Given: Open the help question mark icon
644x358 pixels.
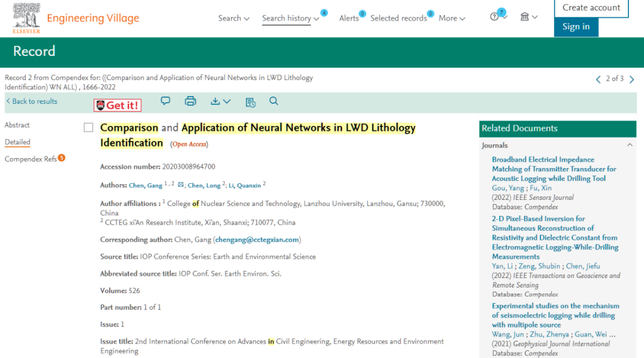Looking at the screenshot, I should coord(494,17).
